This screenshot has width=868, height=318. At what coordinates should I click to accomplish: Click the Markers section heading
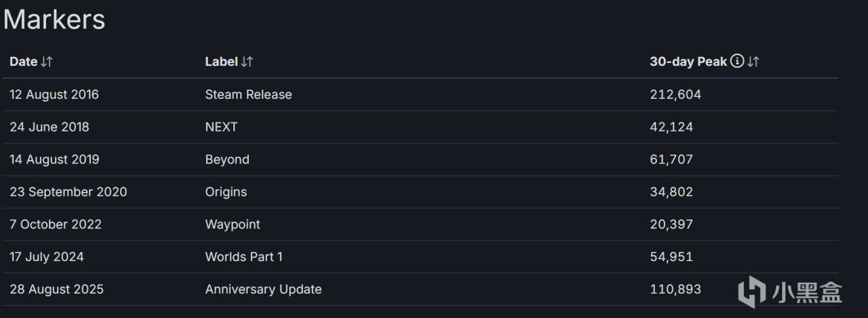[x=54, y=19]
